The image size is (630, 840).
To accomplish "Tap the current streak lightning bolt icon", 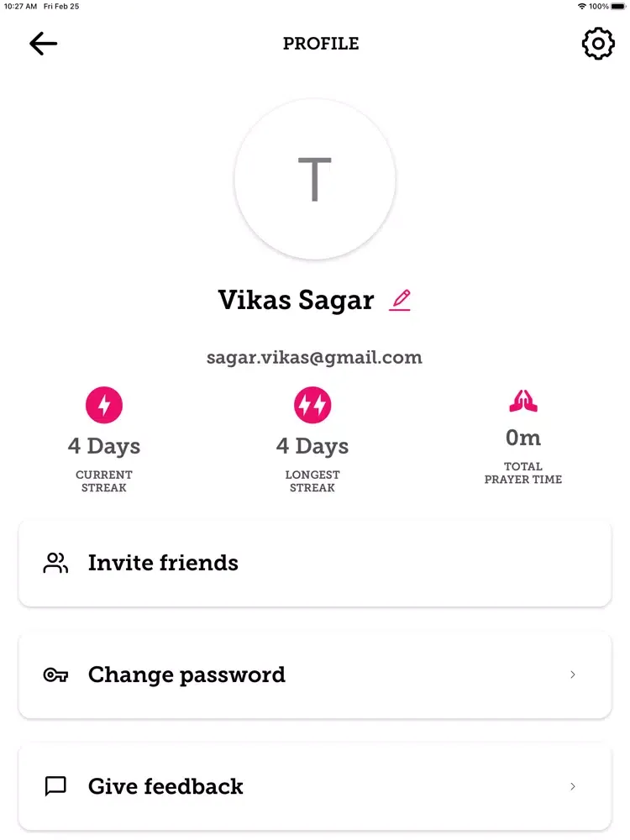I will point(104,405).
